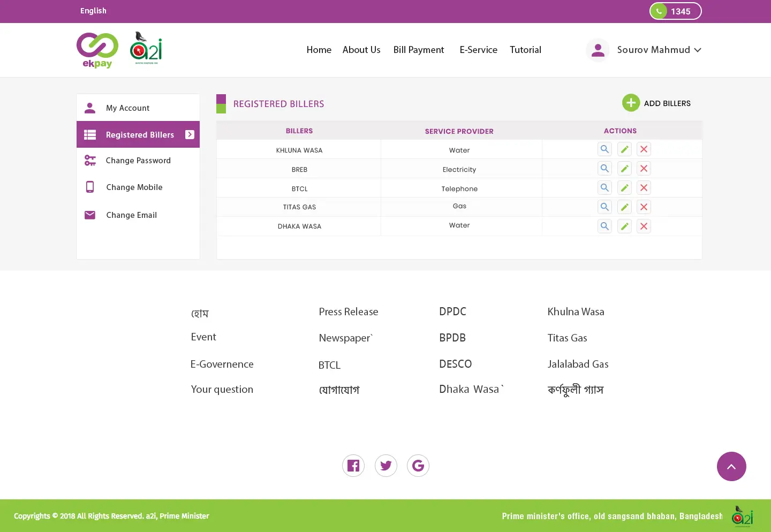Search icon for TITAS GAS row
The height and width of the screenshot is (532, 771).
pos(604,207)
